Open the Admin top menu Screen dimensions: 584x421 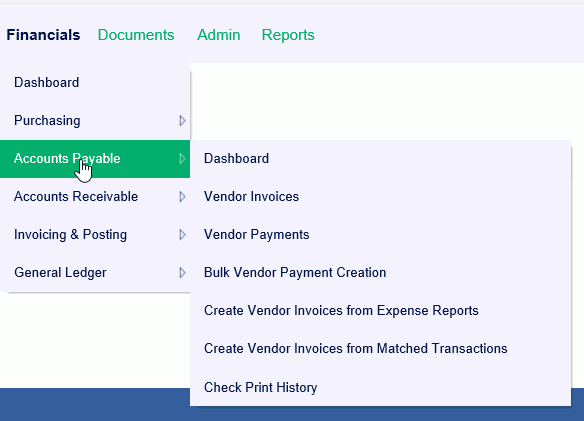[219, 35]
